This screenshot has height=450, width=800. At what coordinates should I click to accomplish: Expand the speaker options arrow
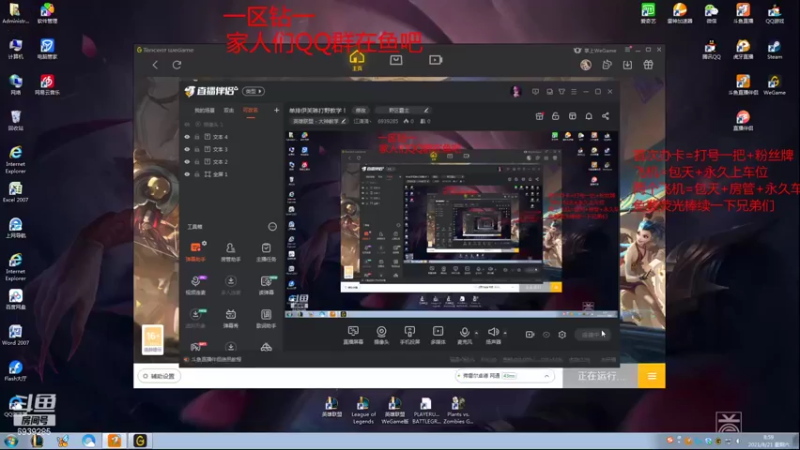[x=505, y=333]
